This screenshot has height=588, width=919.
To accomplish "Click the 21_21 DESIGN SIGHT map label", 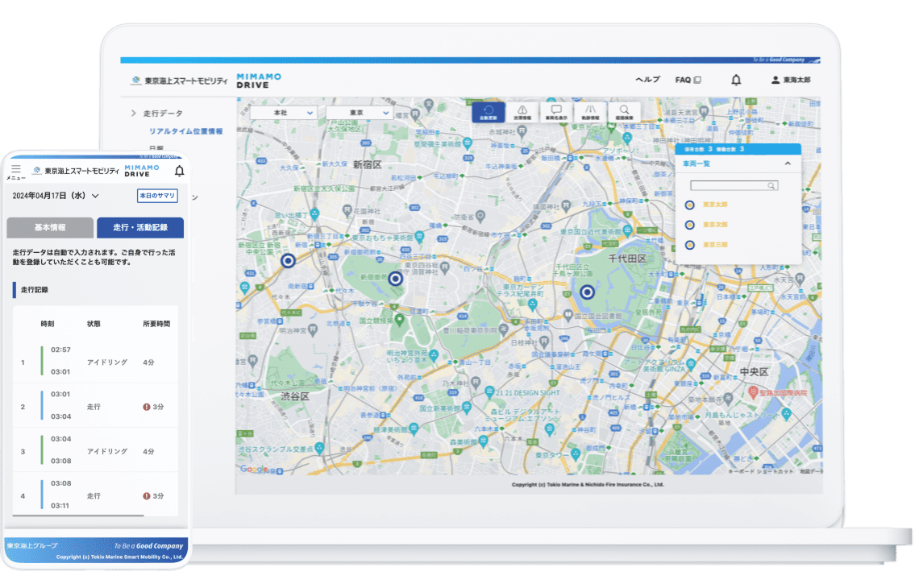I will point(527,392).
